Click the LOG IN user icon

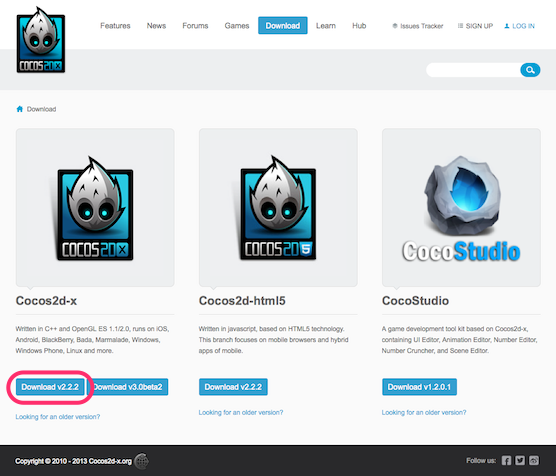point(507,26)
